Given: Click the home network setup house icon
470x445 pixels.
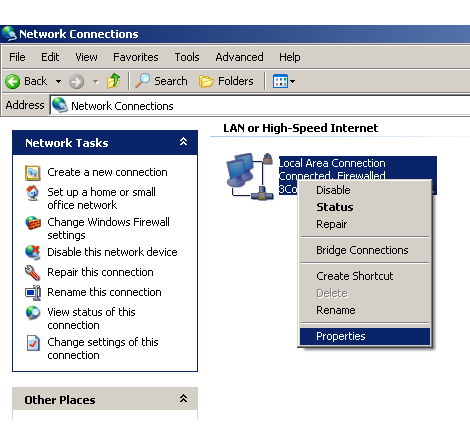Looking at the screenshot, I should pyautogui.click(x=33, y=193).
